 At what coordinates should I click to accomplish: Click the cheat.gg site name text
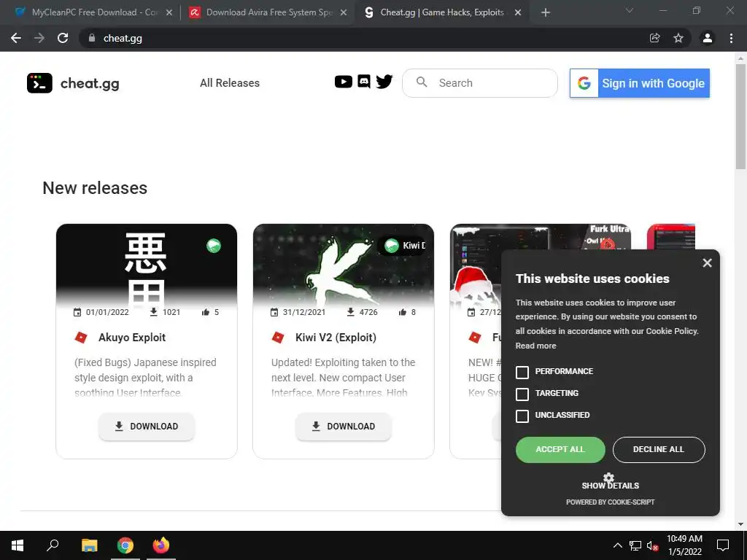90,83
